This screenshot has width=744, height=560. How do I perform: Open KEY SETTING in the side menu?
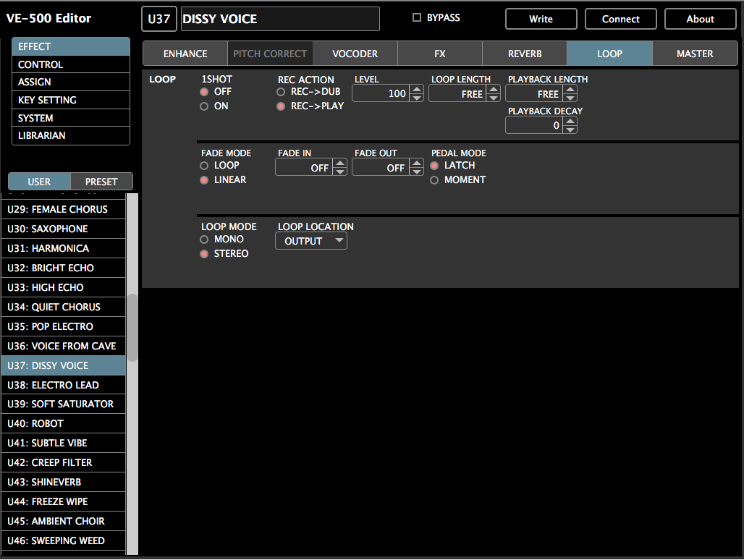(x=71, y=100)
